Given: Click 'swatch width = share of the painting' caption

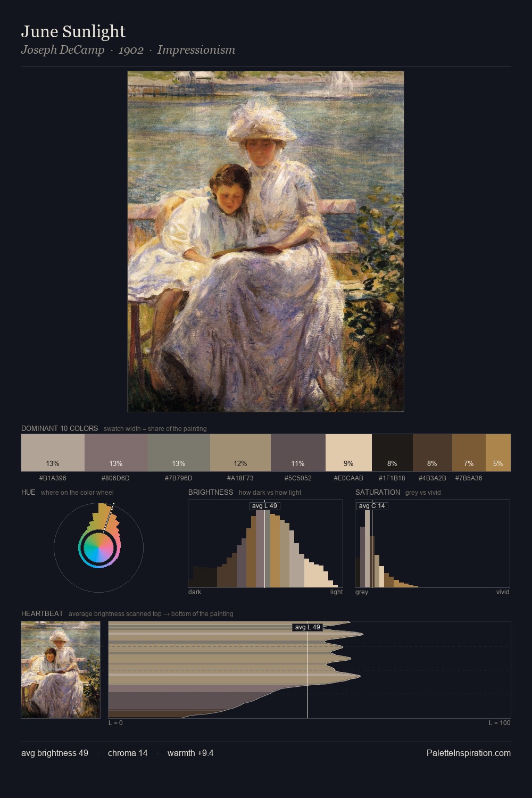Looking at the screenshot, I should (155, 429).
